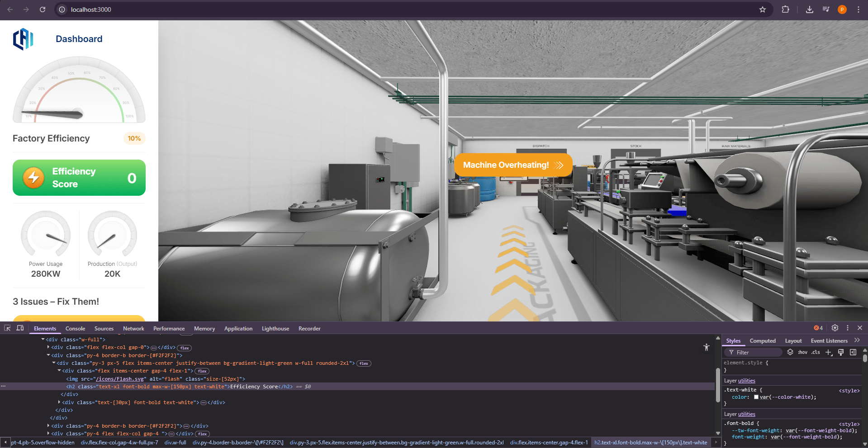Open the /icons/Flash.svg source link
The image size is (868, 448).
(x=120, y=379)
